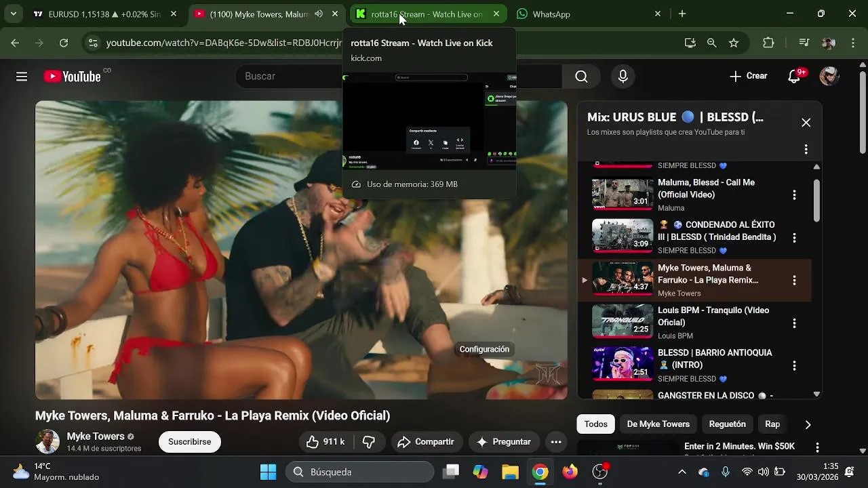868x488 pixels.
Task: Open the Windows Start button
Action: coord(269,472)
